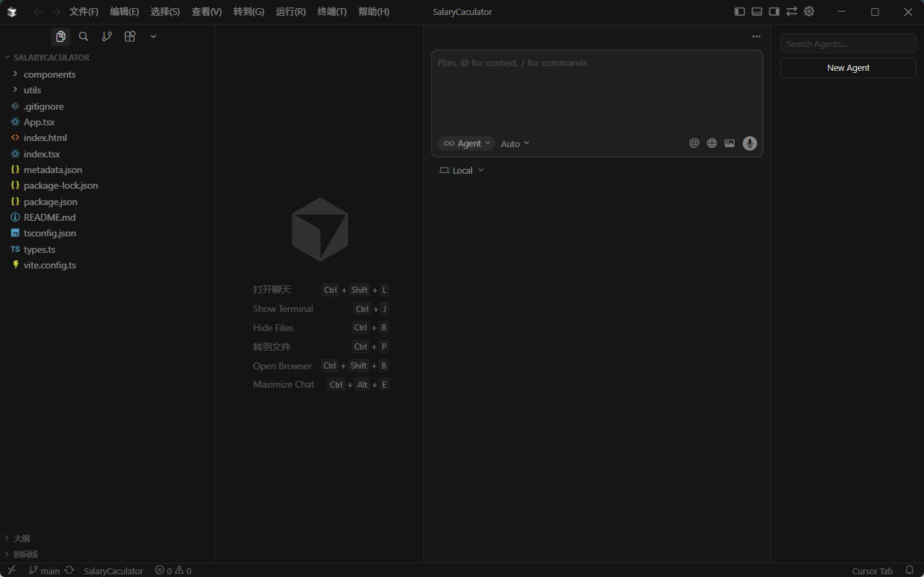The height and width of the screenshot is (577, 924).
Task: Toggle the secondary sidebar layout button
Action: (x=774, y=12)
